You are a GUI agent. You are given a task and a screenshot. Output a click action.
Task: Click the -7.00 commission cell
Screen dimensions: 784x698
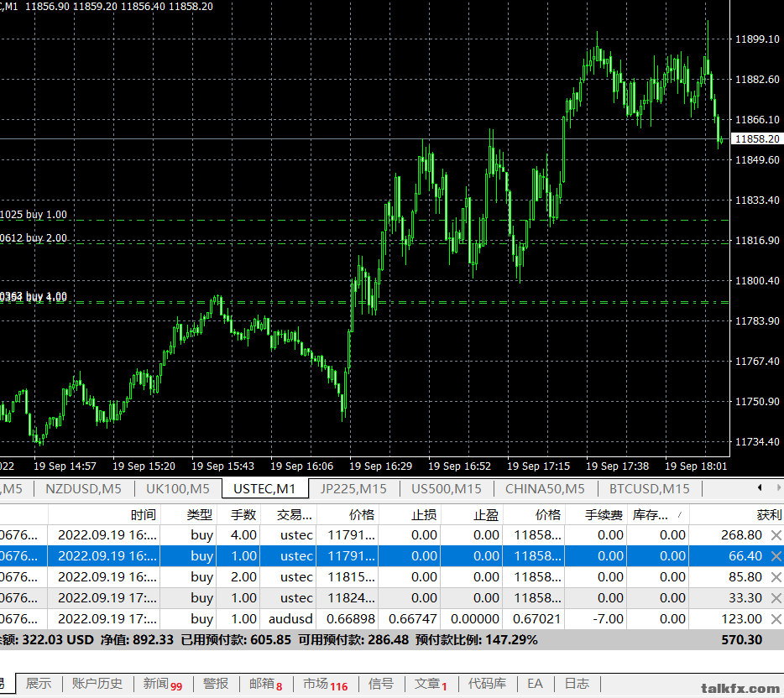coord(608,619)
